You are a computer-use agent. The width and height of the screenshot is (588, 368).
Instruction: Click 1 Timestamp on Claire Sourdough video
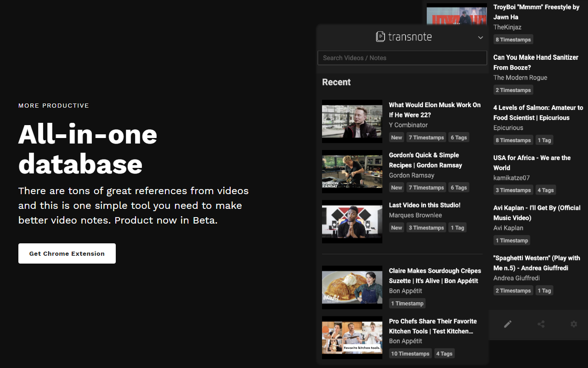407,304
